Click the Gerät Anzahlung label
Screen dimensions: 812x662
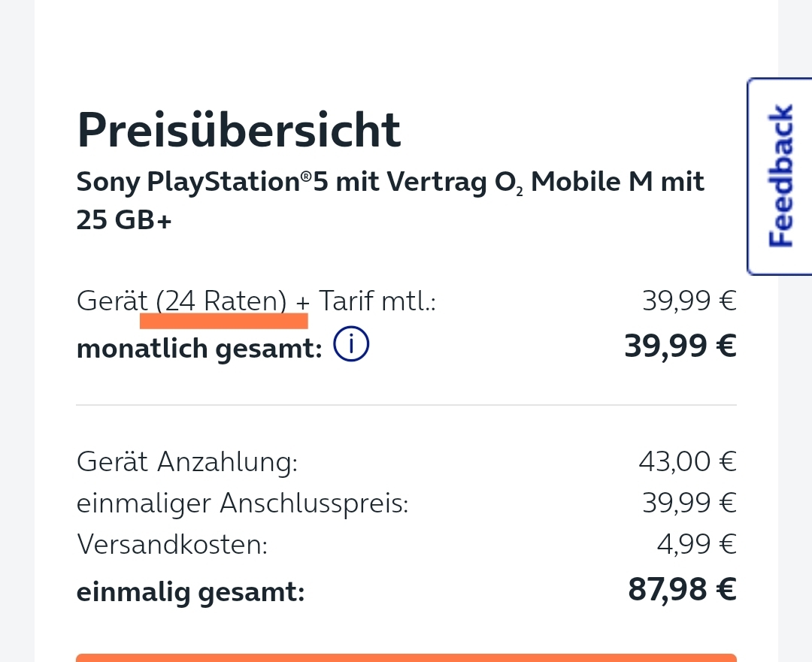(187, 461)
